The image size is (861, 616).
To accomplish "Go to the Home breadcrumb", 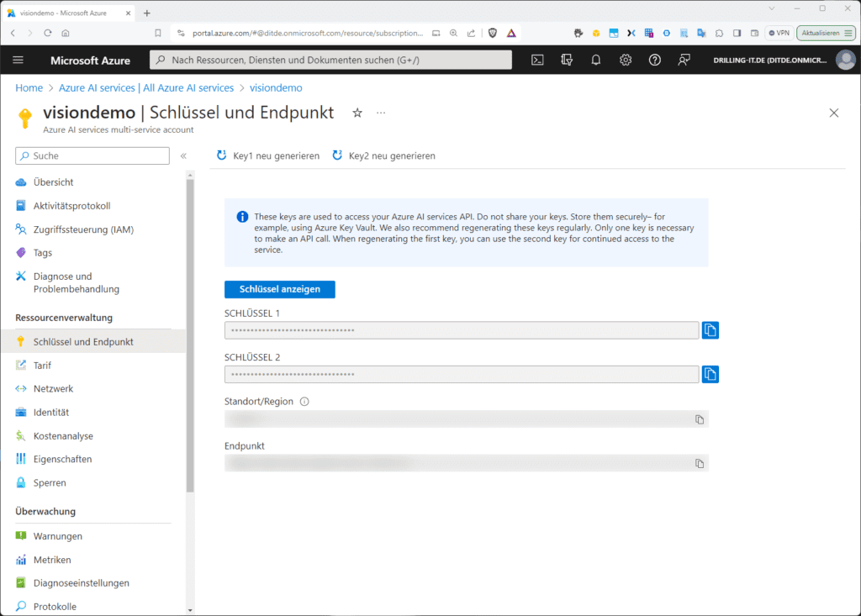I will [29, 88].
